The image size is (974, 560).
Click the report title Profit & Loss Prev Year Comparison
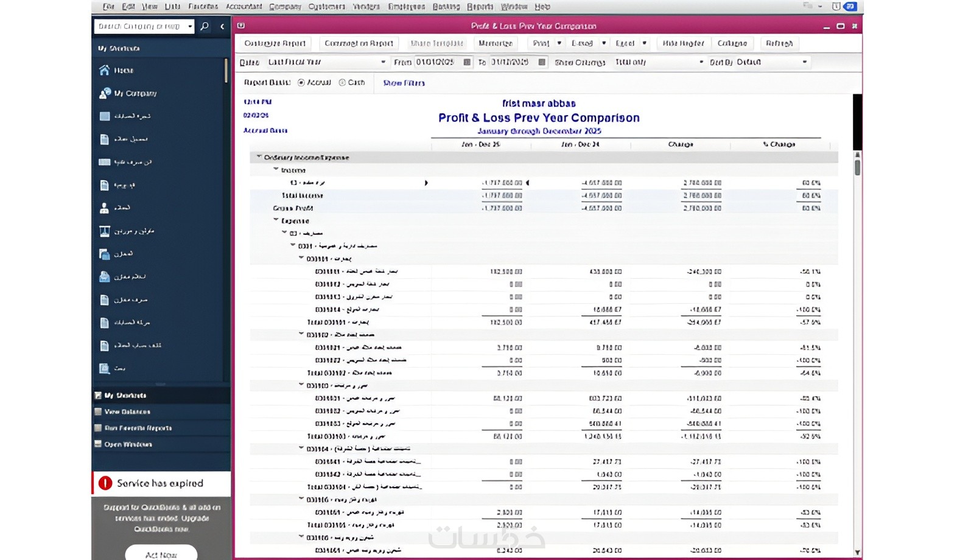pos(539,118)
